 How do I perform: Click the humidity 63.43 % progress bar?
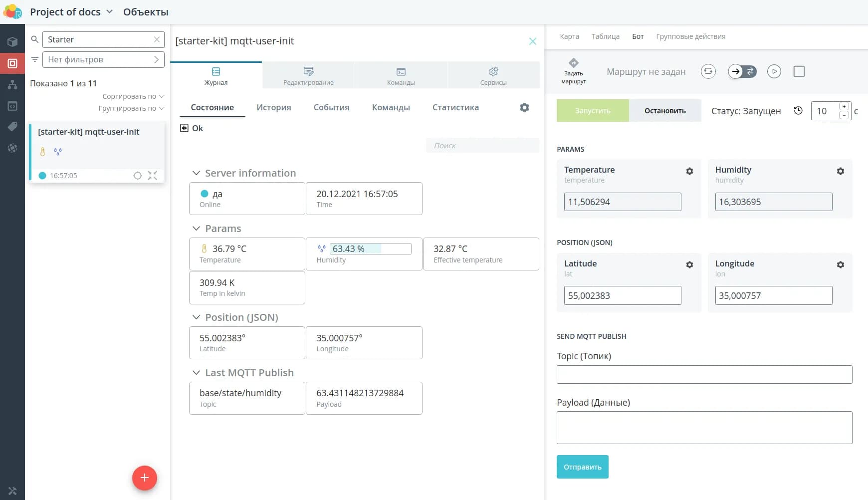pos(370,249)
